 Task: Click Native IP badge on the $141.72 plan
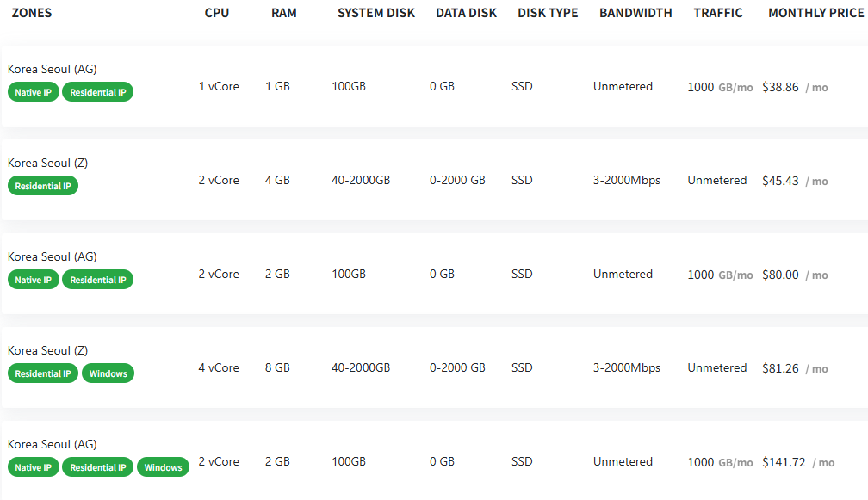34,467
